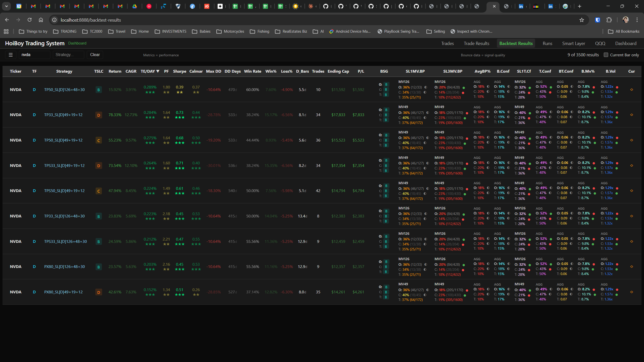Open the TRADING bookmarks folder
Image resolution: width=644 pixels, height=362 pixels.
[65, 31]
